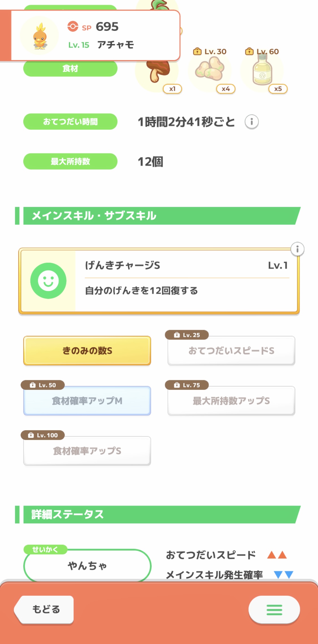Tap the 食材 label pill
Image resolution: width=318 pixels, height=644 pixels.
click(70, 69)
